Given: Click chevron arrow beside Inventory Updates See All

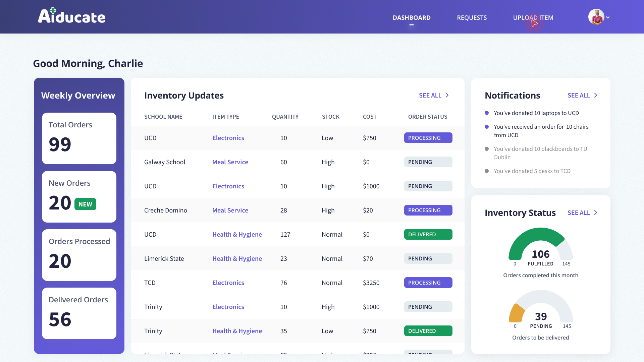Looking at the screenshot, I should pos(447,96).
